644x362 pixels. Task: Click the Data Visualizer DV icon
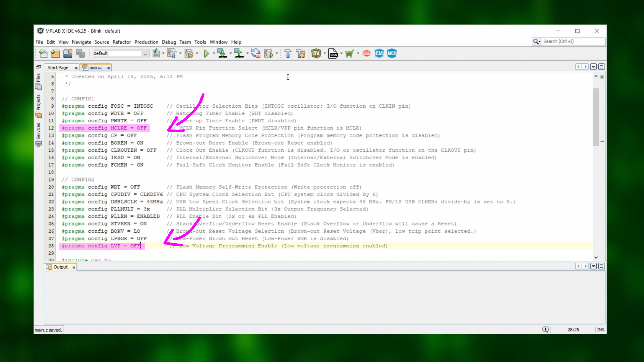tap(316, 53)
